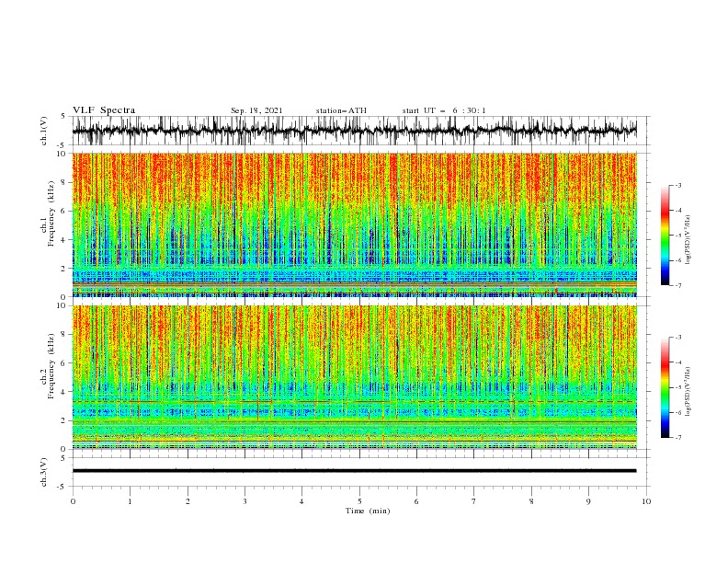Click the "8" kHz tick of ch.1 spectrogram
728x563 pixels.
[x=63, y=182]
